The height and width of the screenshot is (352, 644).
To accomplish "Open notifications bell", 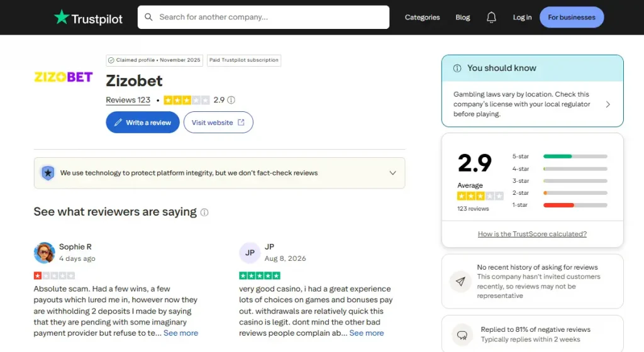I will [491, 17].
